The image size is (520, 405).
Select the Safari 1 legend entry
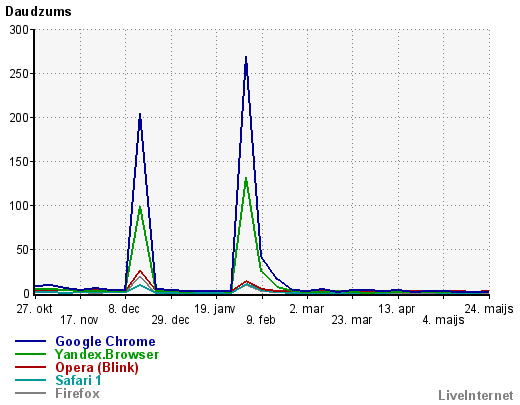78,380
